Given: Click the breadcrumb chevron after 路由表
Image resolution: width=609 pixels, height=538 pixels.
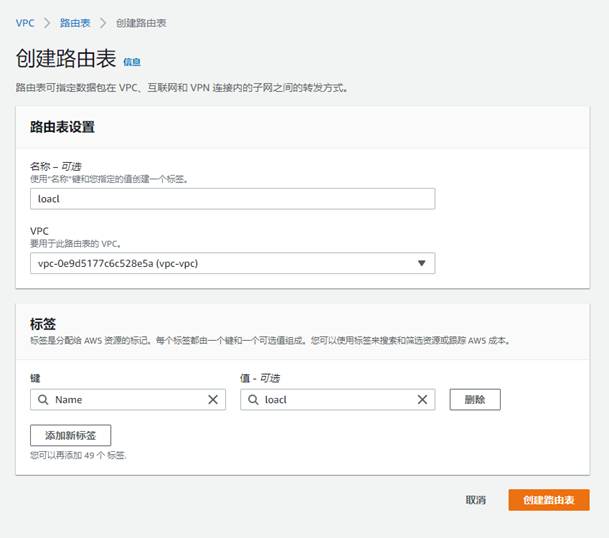Looking at the screenshot, I should [x=103, y=23].
